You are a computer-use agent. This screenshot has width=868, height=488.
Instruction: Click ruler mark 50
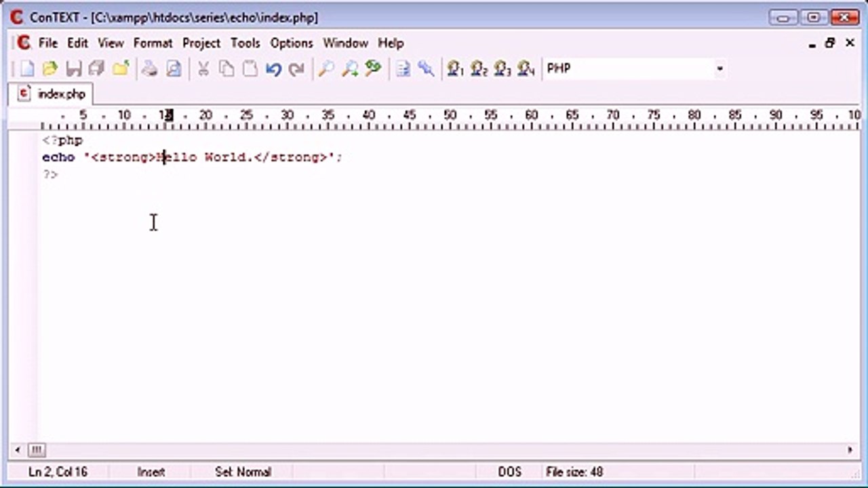tap(450, 115)
